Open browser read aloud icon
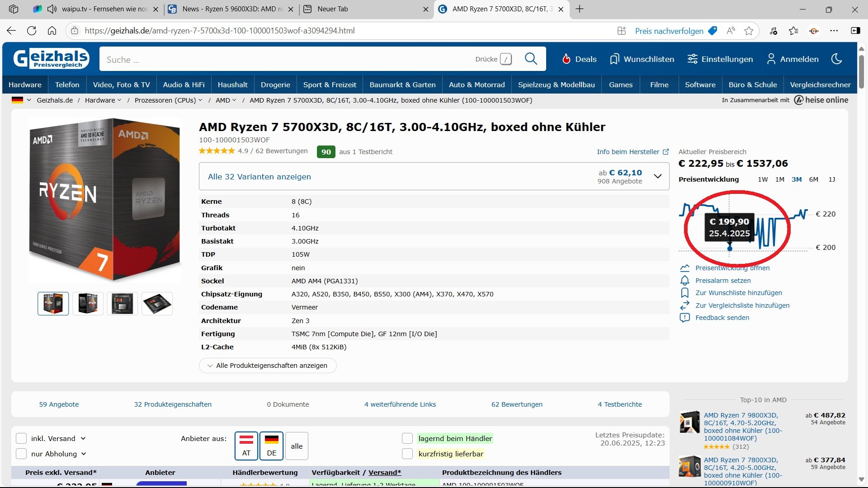Viewport: 868px width, 488px height. click(731, 31)
